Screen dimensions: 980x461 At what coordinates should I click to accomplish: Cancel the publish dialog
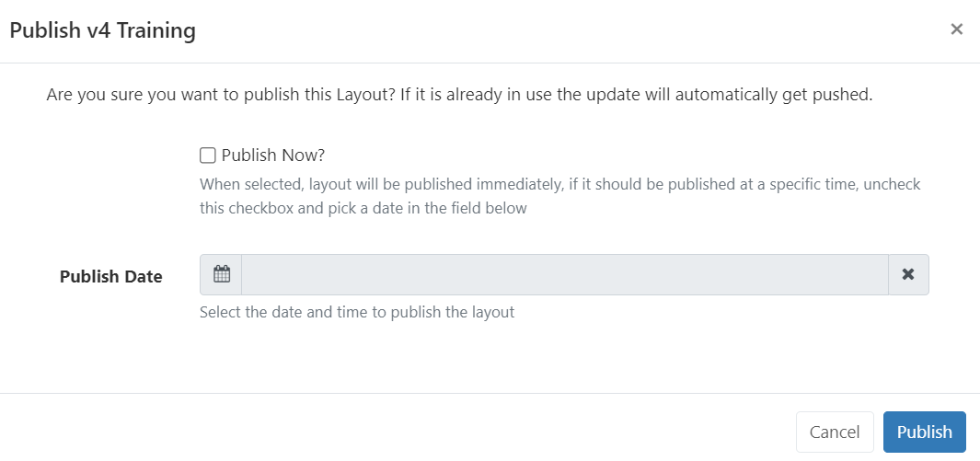point(834,432)
